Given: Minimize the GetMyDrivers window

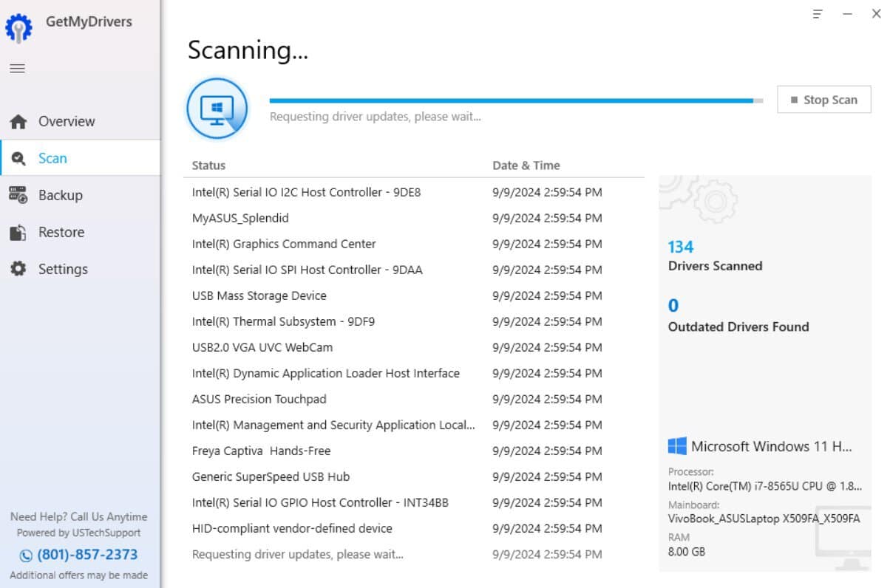Looking at the screenshot, I should 847,14.
